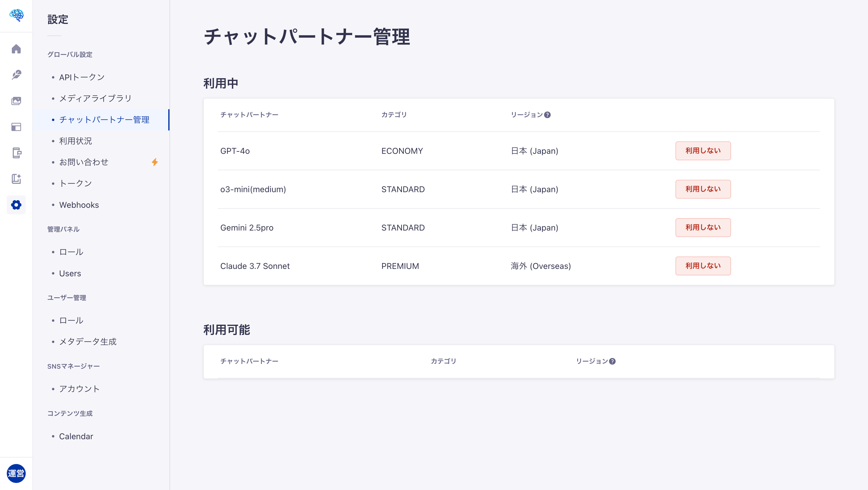Click the dashboard layout icon in sidebar
The height and width of the screenshot is (490, 868).
(16, 127)
